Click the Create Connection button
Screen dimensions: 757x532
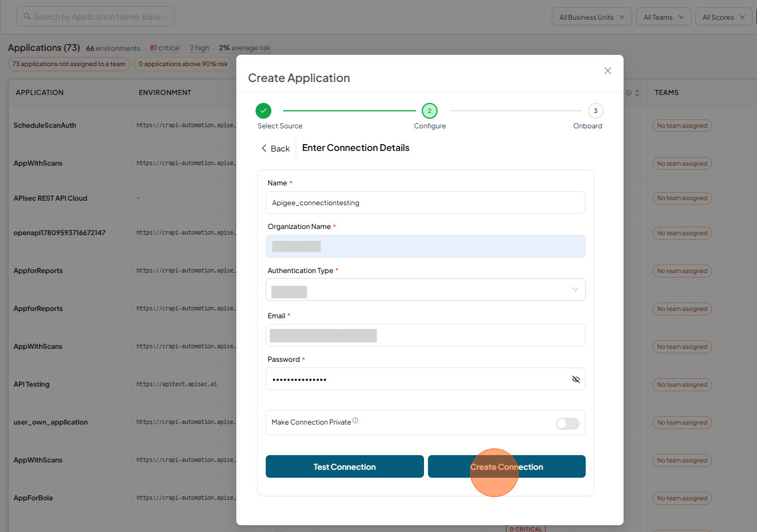(507, 466)
